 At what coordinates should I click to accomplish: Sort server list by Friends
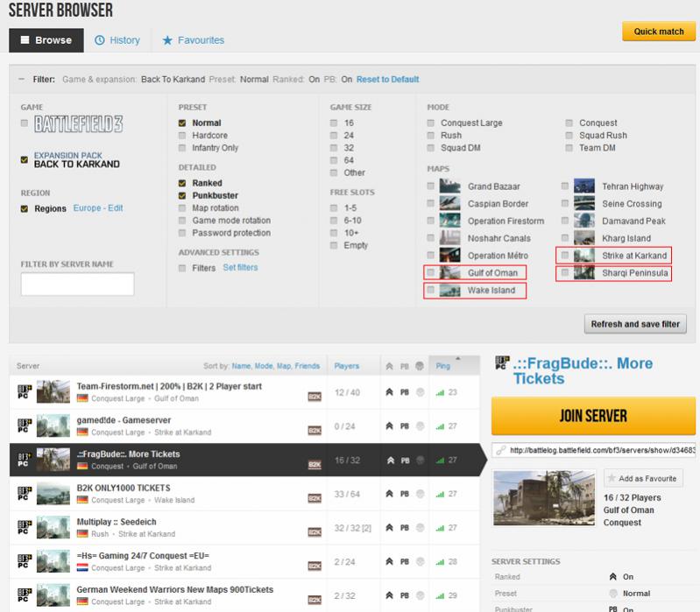308,366
